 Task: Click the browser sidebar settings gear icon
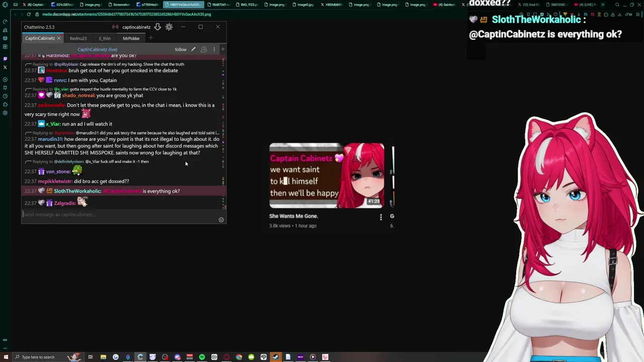5,113
